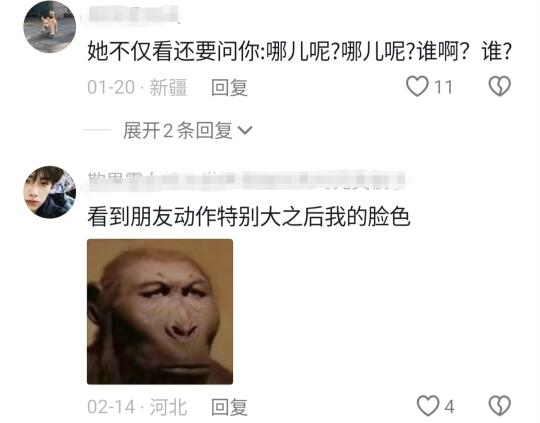The width and height of the screenshot is (540, 423).
Task: Open the monkey face meme image
Action: pyautogui.click(x=160, y=312)
